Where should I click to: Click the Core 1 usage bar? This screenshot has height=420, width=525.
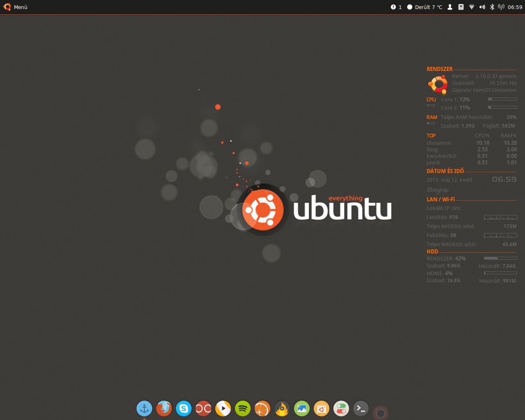[502, 99]
